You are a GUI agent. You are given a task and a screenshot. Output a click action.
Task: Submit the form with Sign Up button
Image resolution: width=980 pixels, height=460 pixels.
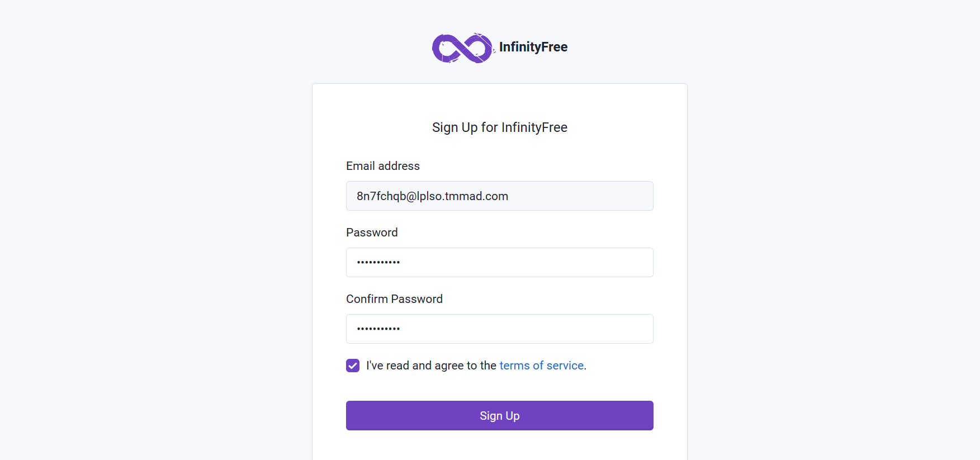[x=499, y=415]
